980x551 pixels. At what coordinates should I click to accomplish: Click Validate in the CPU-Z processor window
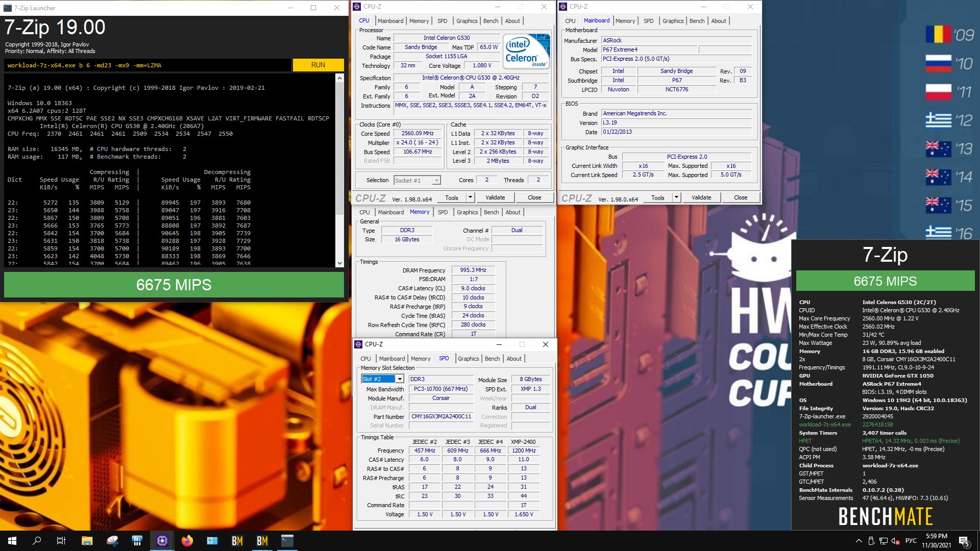point(495,197)
